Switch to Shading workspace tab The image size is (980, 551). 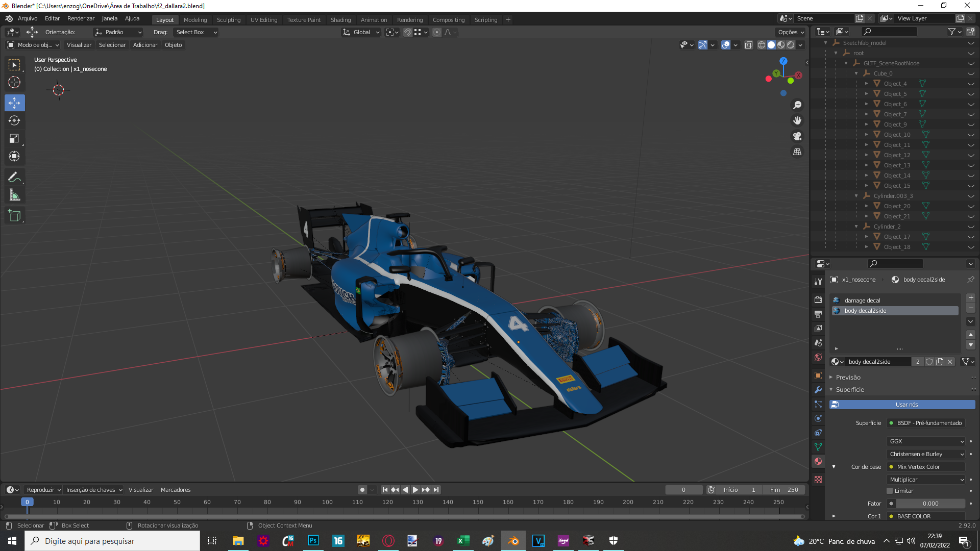tap(340, 20)
